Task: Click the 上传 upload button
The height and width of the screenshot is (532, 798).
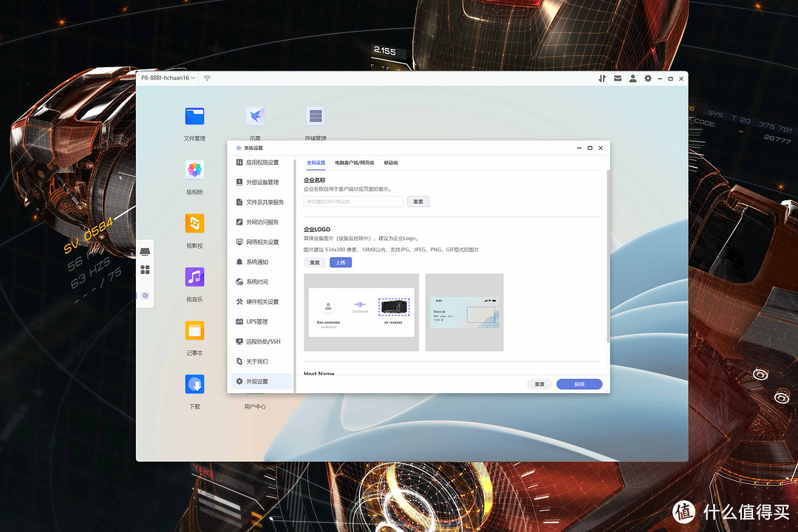Action: click(x=341, y=262)
